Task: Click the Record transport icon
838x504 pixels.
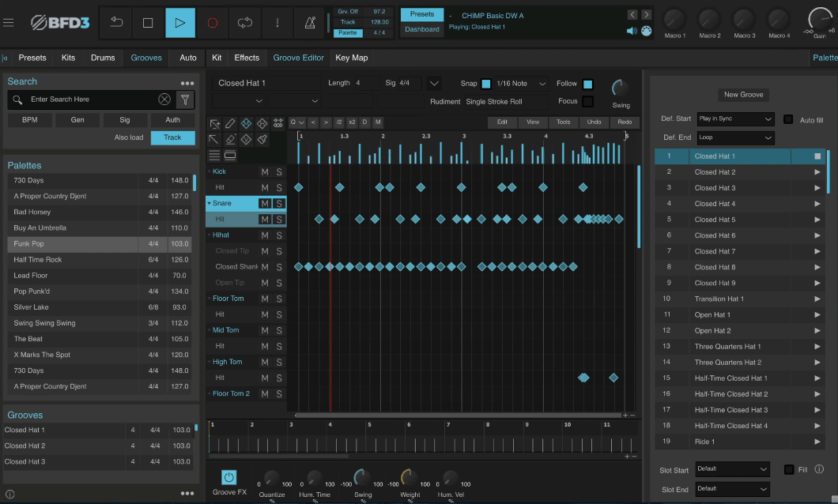Action: click(x=212, y=23)
